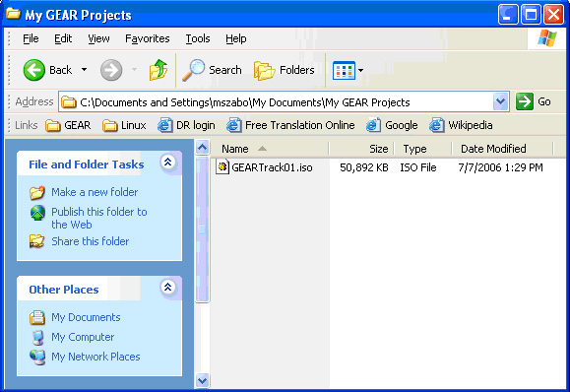Viewport: 570px width, 392px height.
Task: Collapse the Other Places panel
Action: point(168,288)
